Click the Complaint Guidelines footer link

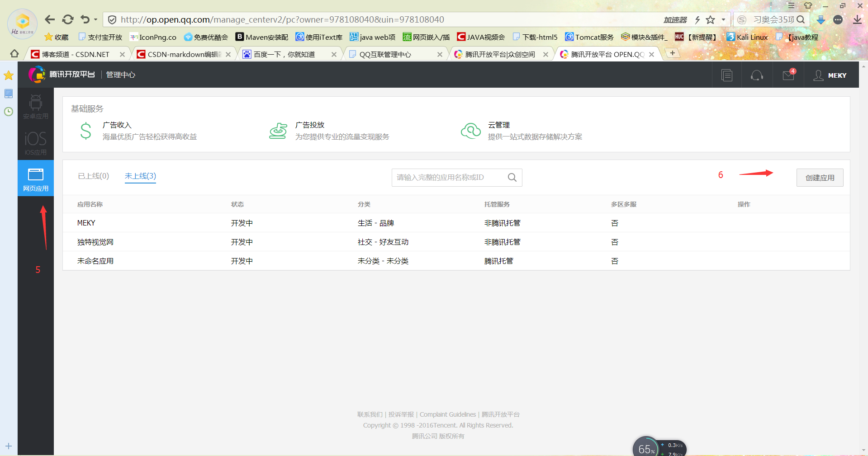pyautogui.click(x=448, y=414)
